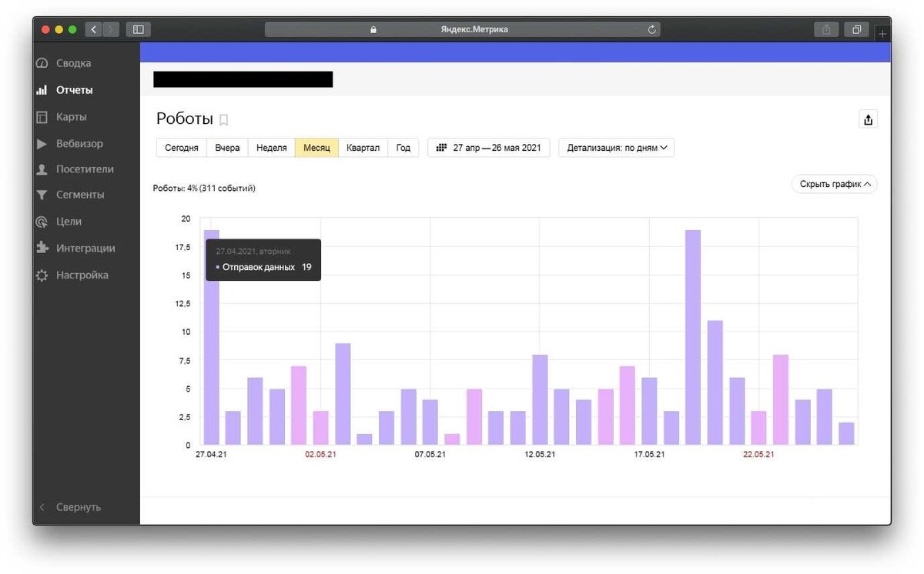Click the Сегменты funnel icon
The width and height of the screenshot is (924, 574).
pyautogui.click(x=42, y=195)
